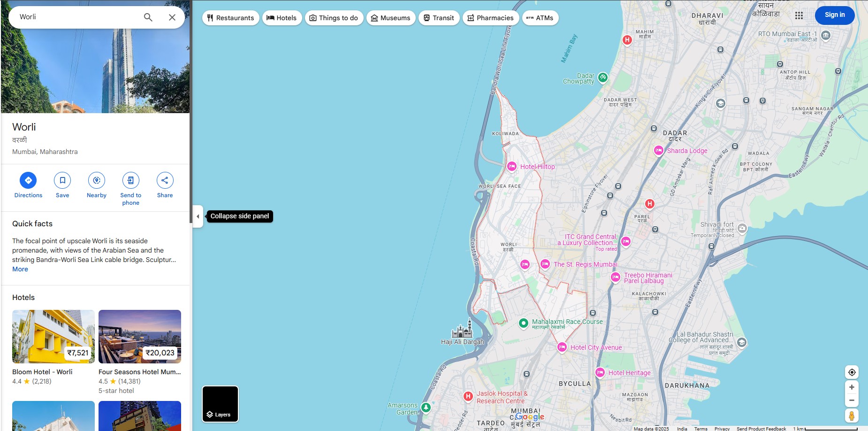This screenshot has height=431, width=868.
Task: Open the Layers map type selector
Action: (x=220, y=404)
